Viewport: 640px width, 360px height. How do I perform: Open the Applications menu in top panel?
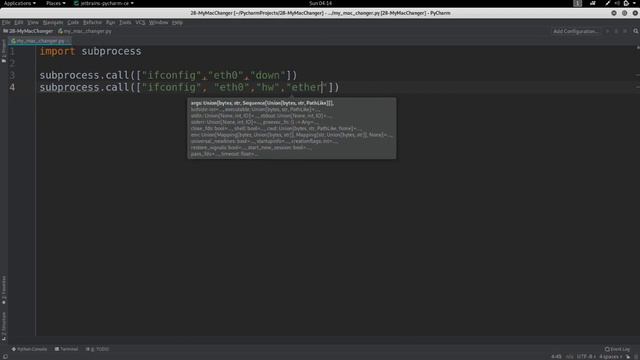[x=20, y=3]
